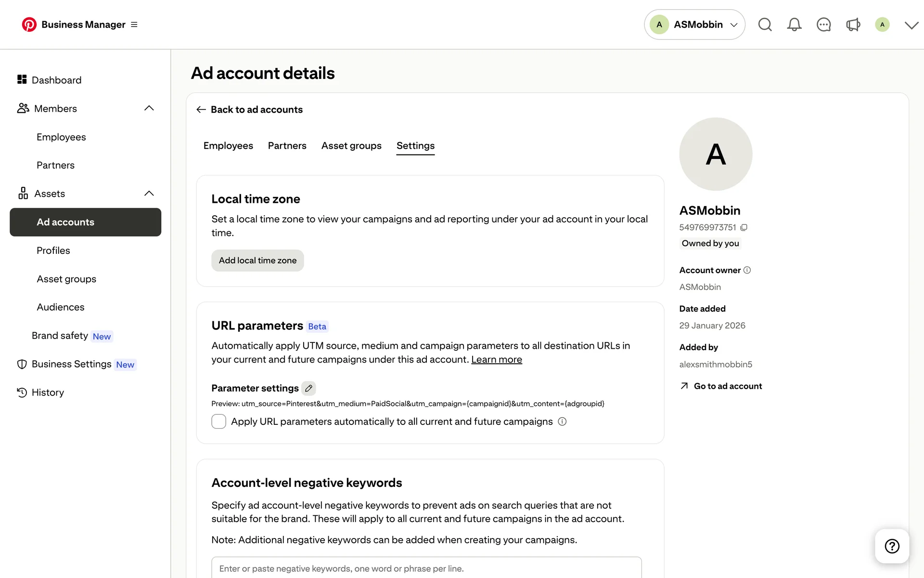Image resolution: width=924 pixels, height=578 pixels.
Task: Follow the Learn more link
Action: (x=496, y=360)
